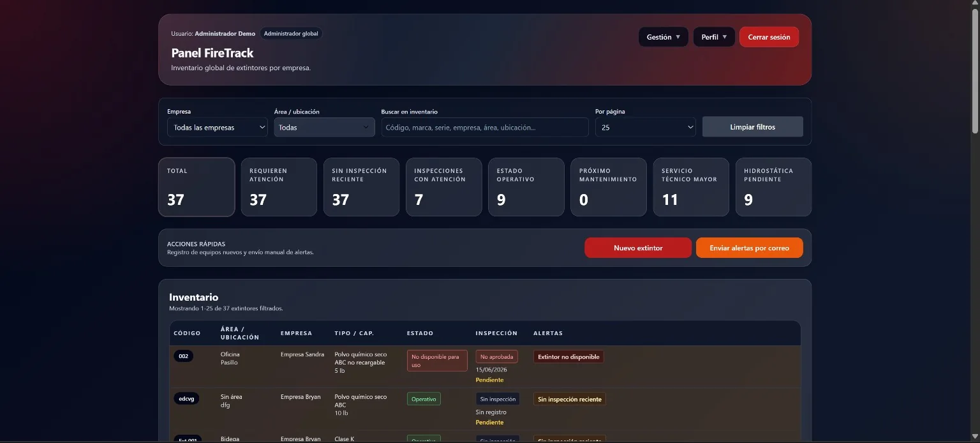Click the Empresa column header
980x443 pixels.
(x=296, y=333)
